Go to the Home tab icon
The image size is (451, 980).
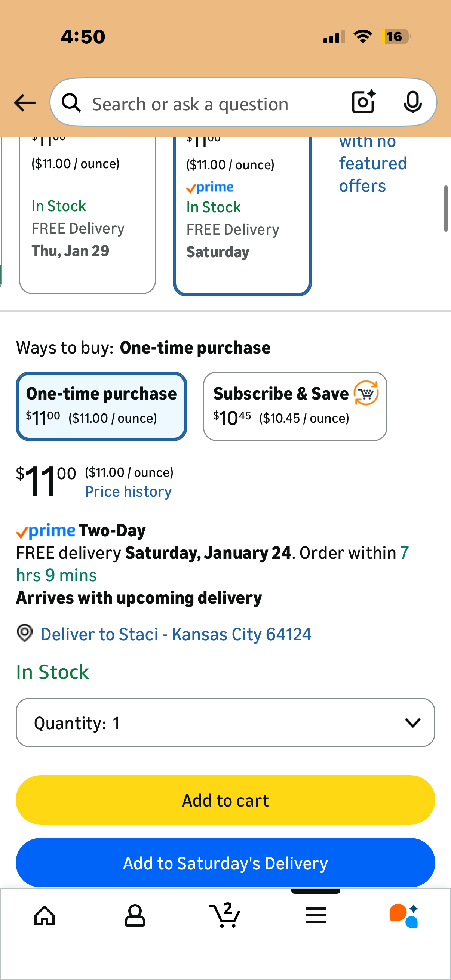45,915
